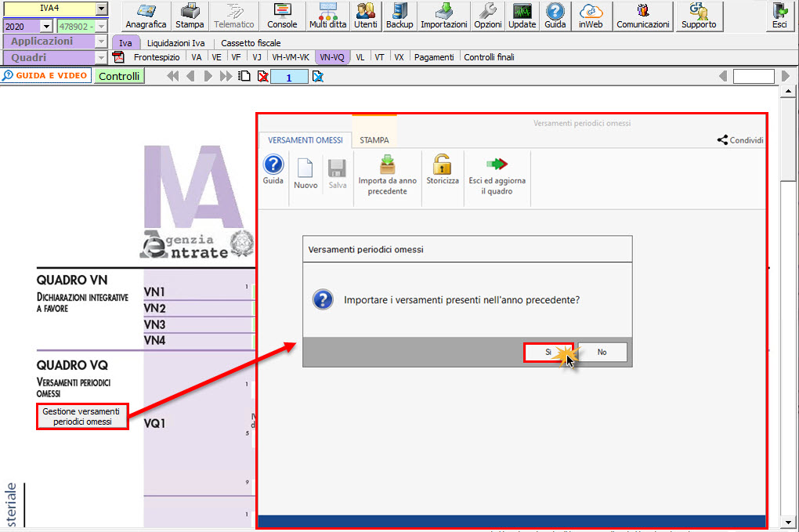
Task: Confirm import by clicking Si
Action: [x=548, y=353]
